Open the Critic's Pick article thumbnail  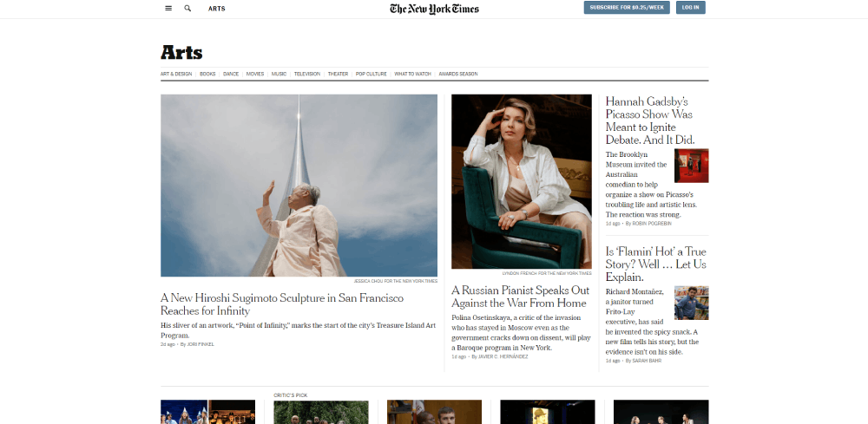click(x=321, y=413)
